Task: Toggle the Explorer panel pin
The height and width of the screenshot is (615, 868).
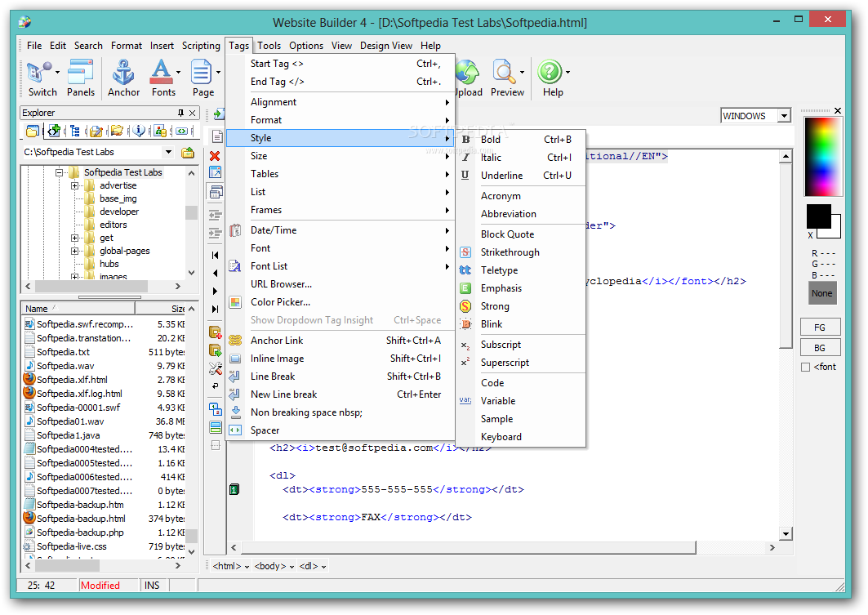Action: click(180, 113)
